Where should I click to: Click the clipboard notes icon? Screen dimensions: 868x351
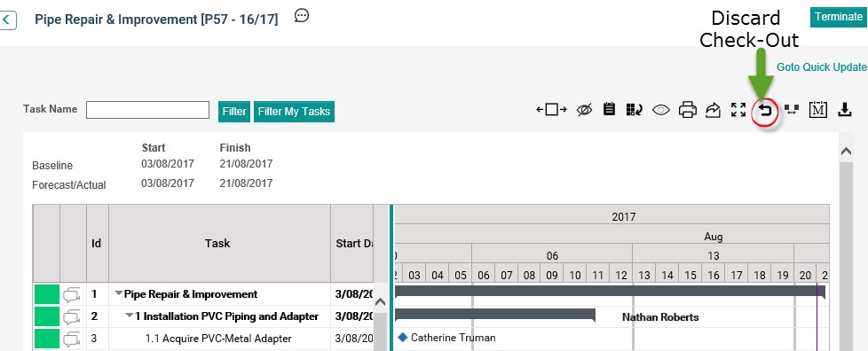pyautogui.click(x=610, y=109)
